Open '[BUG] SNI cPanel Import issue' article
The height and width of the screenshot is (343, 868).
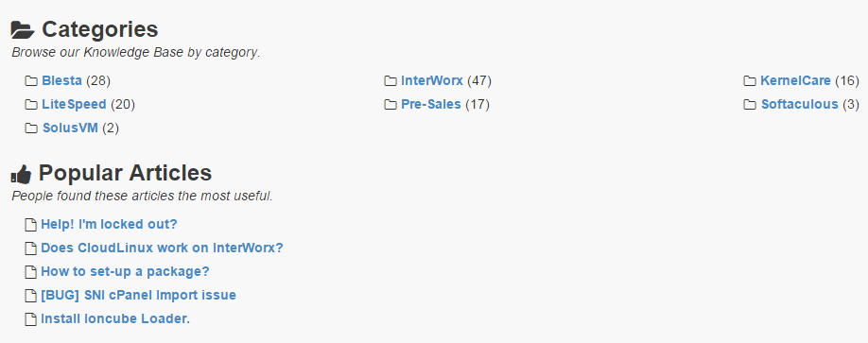coord(138,296)
